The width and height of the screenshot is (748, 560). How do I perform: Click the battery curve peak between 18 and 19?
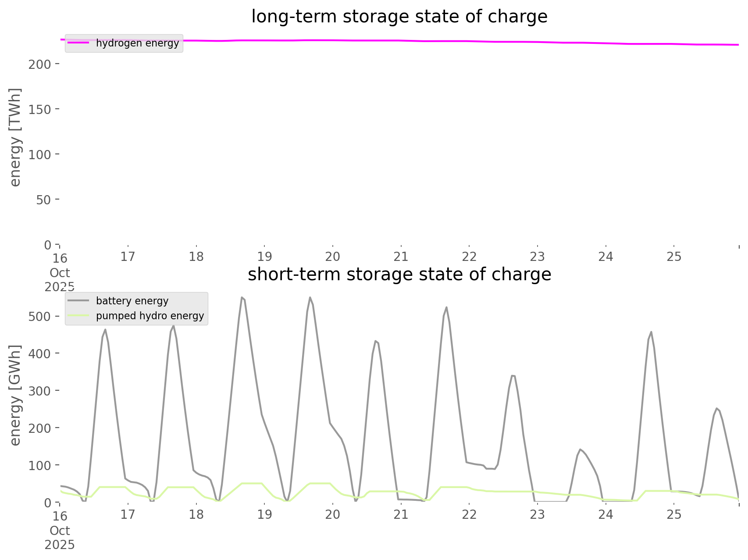pos(242,297)
